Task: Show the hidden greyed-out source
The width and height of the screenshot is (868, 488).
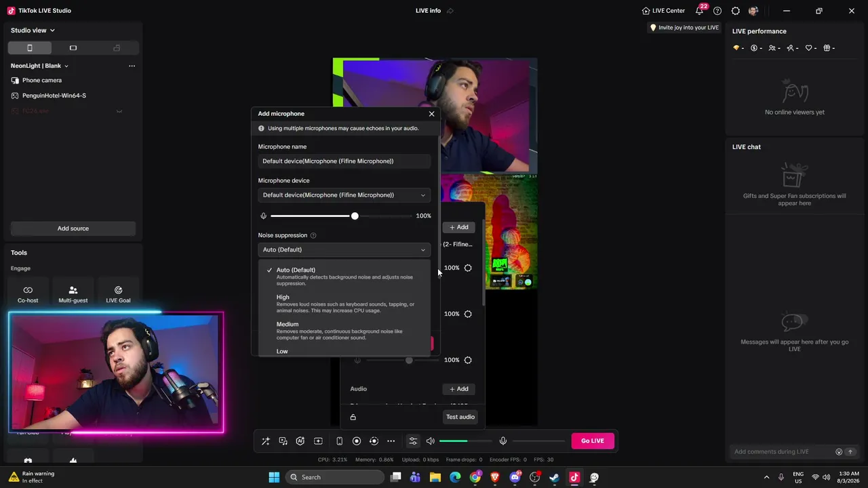Action: click(119, 111)
